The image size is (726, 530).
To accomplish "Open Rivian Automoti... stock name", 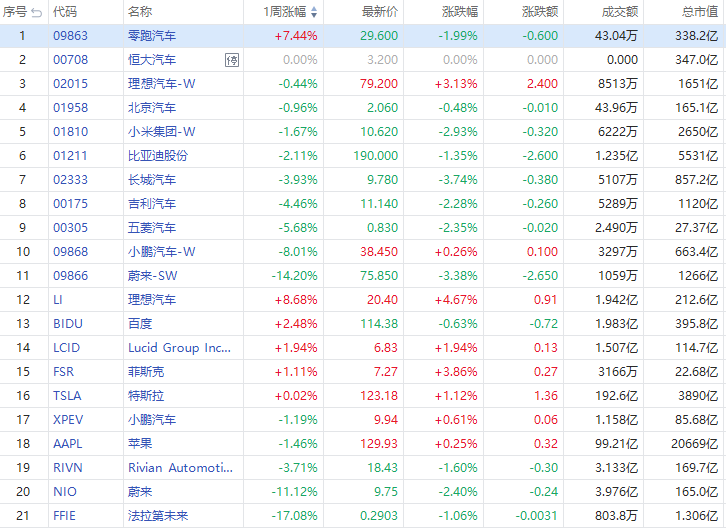I will click(x=181, y=468).
